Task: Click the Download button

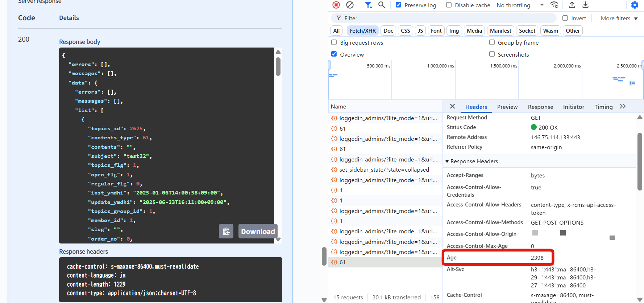Action: [258, 232]
